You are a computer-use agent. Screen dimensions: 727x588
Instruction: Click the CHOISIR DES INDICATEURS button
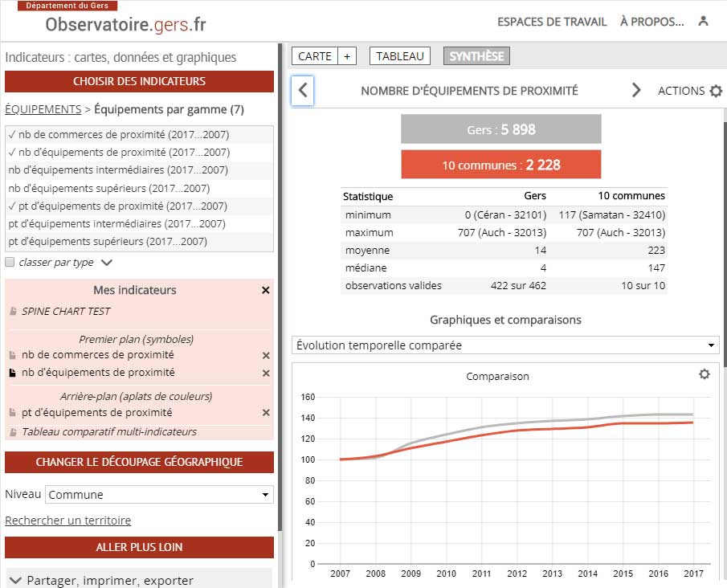[x=139, y=81]
